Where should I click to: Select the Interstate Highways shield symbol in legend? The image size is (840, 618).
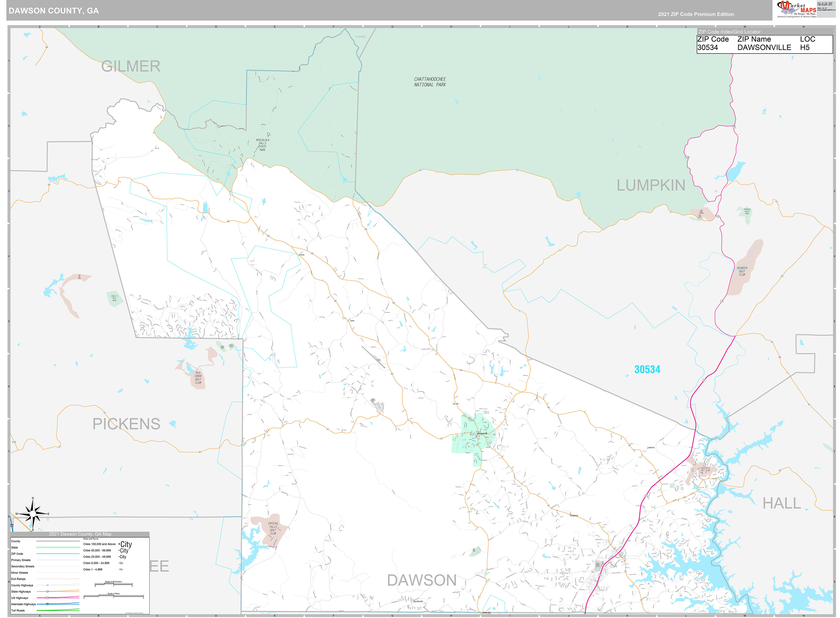coord(48,604)
